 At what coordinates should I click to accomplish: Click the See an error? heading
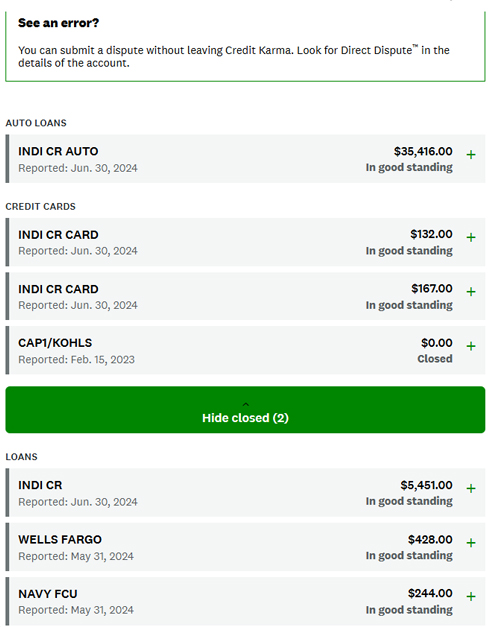coord(58,23)
